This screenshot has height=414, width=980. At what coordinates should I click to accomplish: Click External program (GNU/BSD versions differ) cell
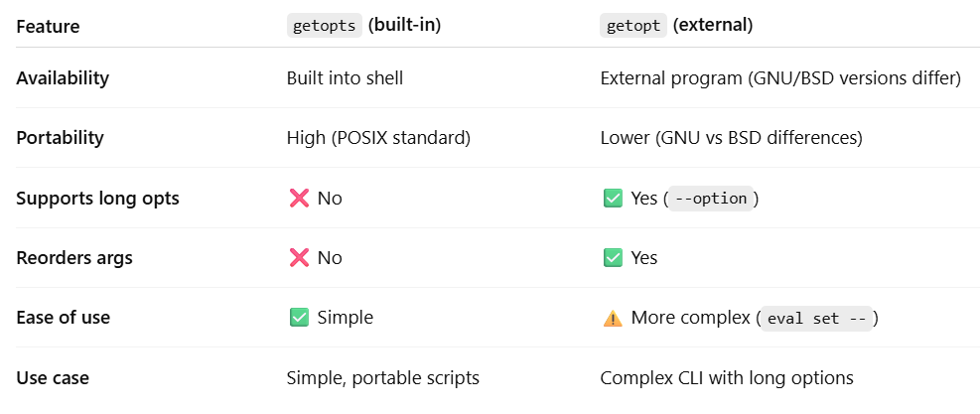point(780,78)
